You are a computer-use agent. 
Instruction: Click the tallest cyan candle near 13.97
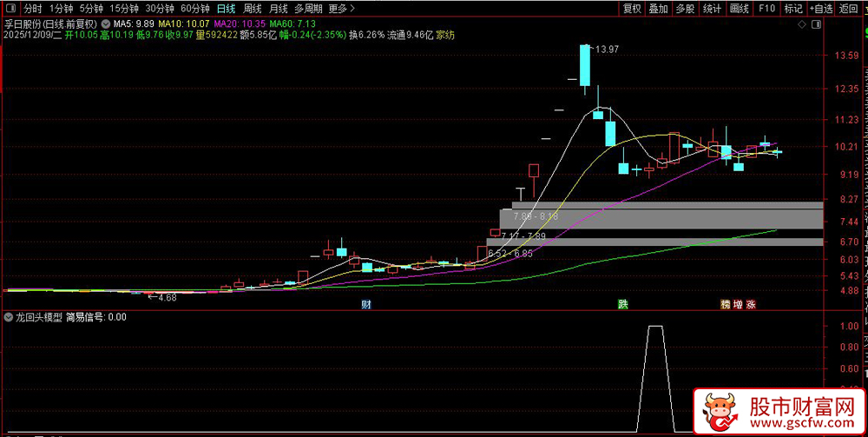(x=585, y=66)
